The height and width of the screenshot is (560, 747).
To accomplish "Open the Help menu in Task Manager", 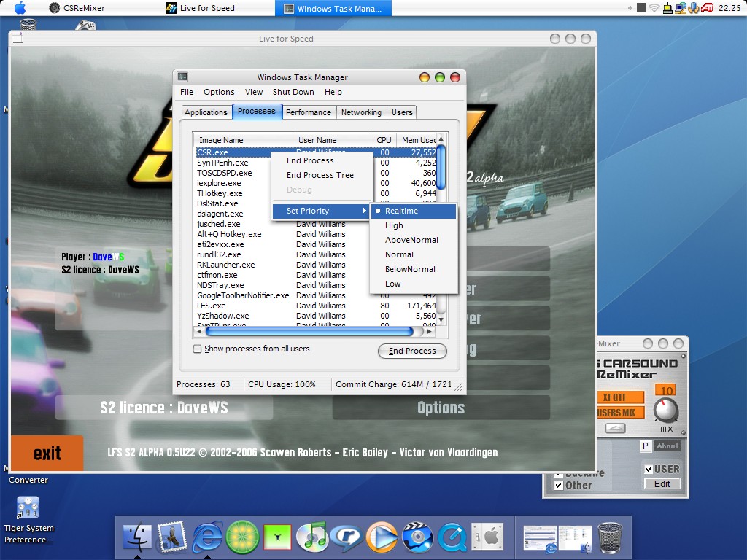I will pos(333,92).
